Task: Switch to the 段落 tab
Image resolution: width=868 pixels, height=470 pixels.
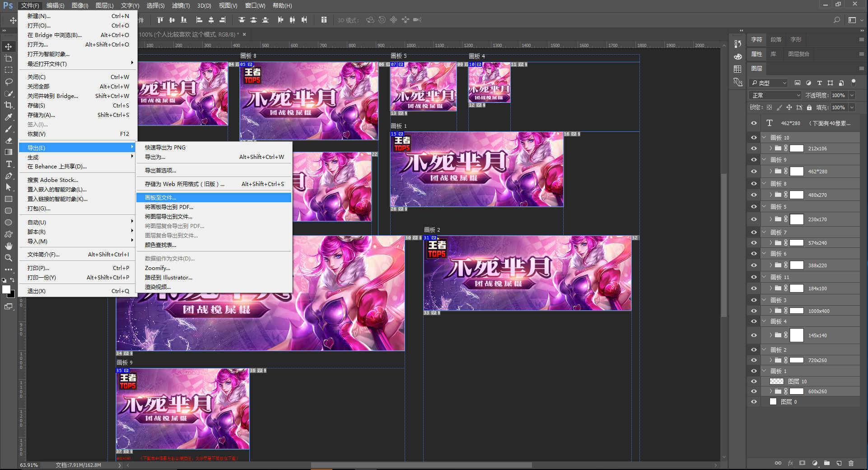Action: click(776, 40)
